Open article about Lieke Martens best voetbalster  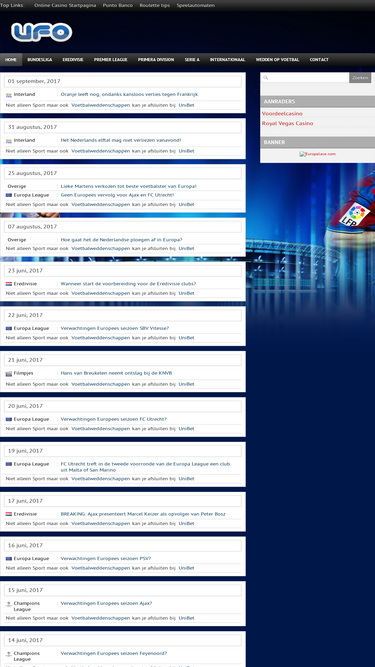[x=128, y=186]
